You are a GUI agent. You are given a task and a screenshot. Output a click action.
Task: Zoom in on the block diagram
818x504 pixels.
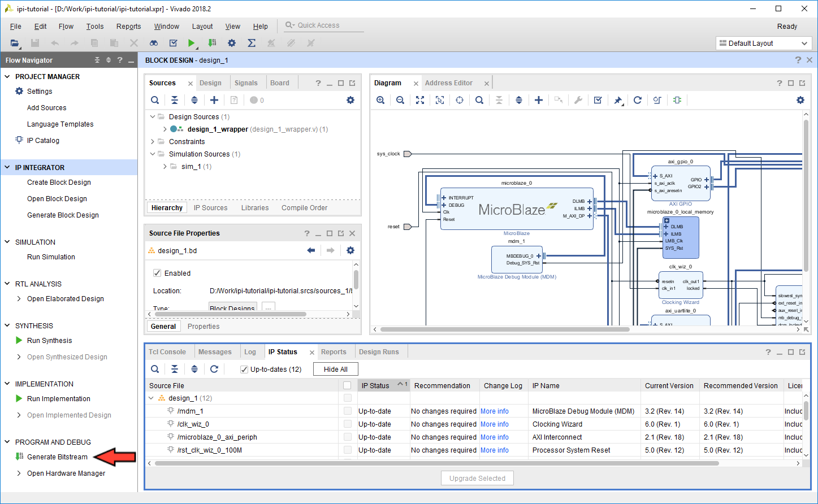380,100
